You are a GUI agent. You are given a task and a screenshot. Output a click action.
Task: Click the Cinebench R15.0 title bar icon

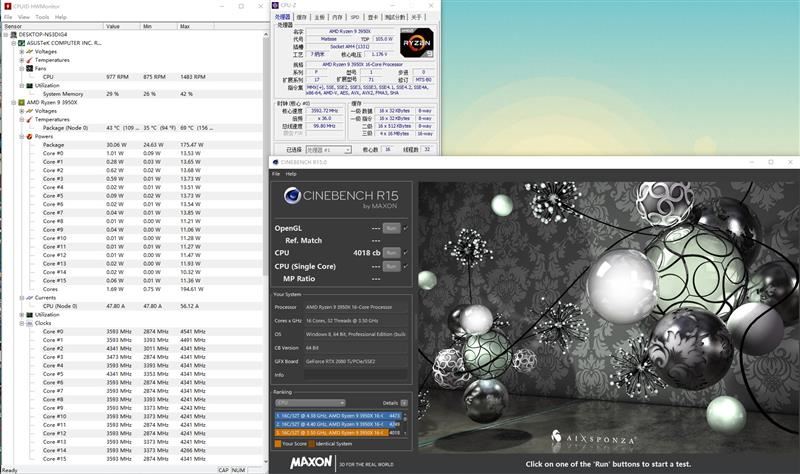pos(276,162)
